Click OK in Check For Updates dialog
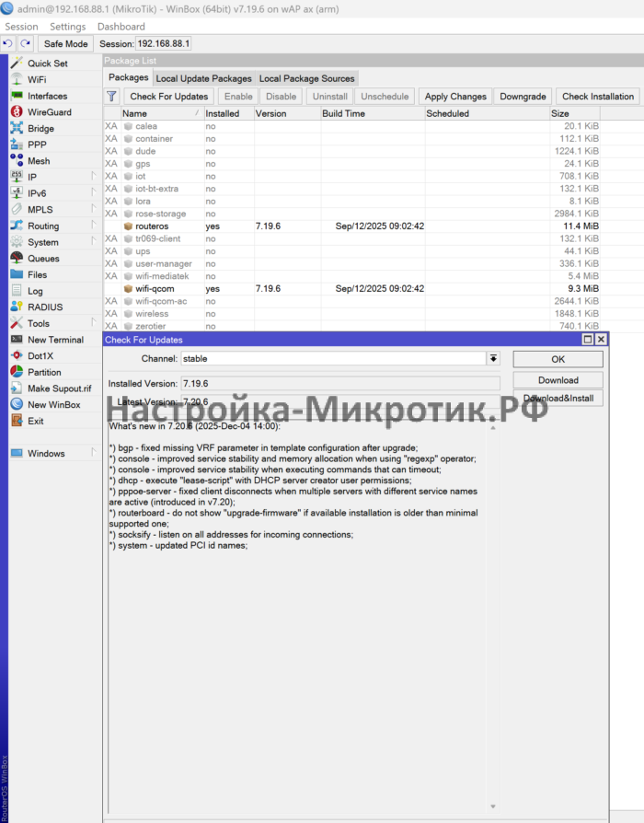Image resolution: width=644 pixels, height=823 pixels. click(558, 359)
